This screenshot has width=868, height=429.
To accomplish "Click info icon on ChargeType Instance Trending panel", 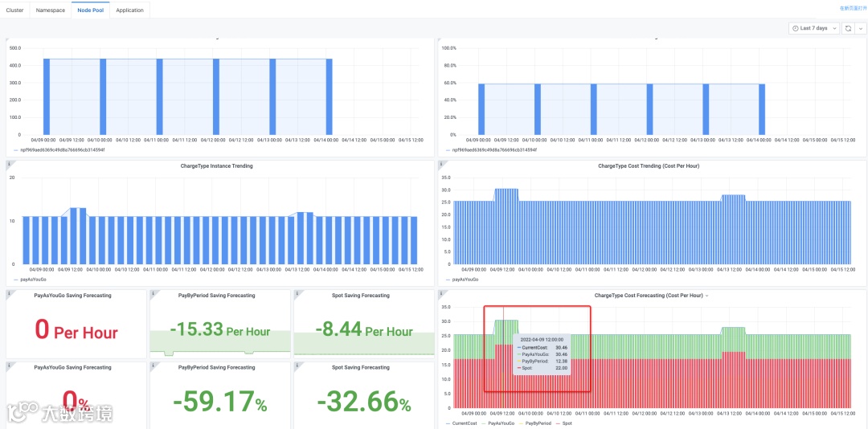I will pyautogui.click(x=9, y=164).
